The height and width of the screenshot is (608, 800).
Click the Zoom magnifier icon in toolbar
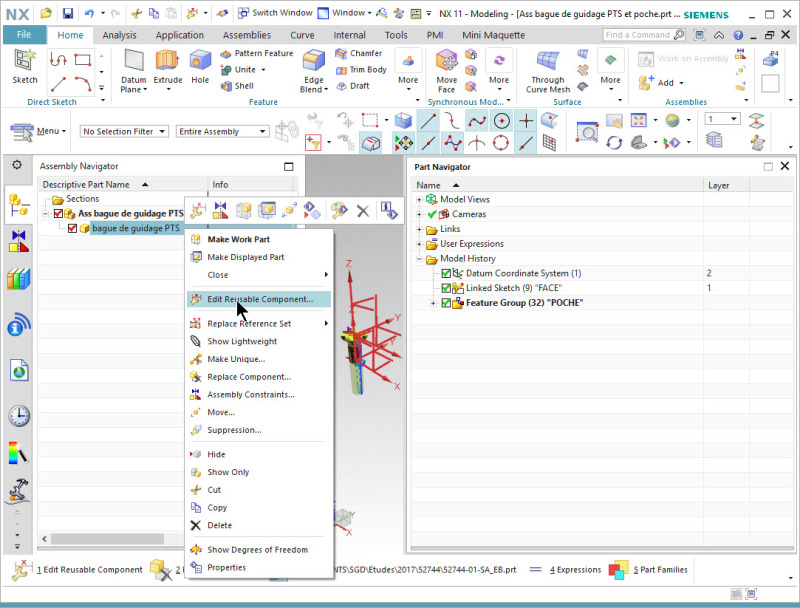click(587, 132)
